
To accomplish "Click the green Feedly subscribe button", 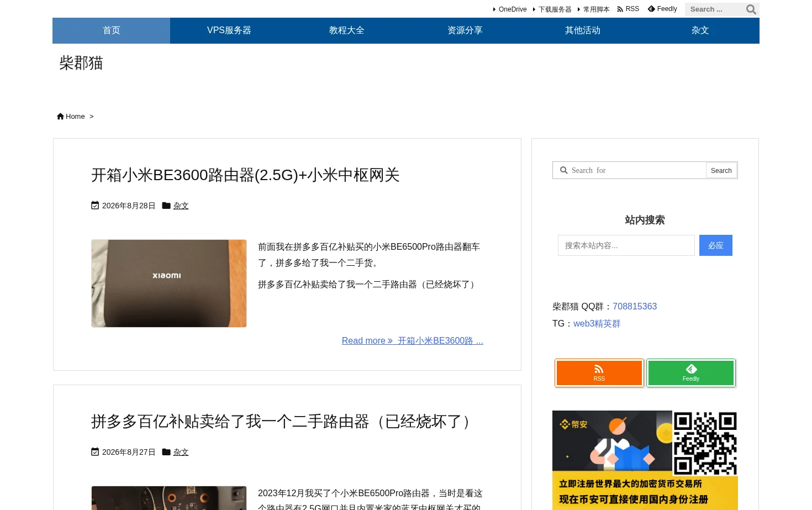I will 691,373.
